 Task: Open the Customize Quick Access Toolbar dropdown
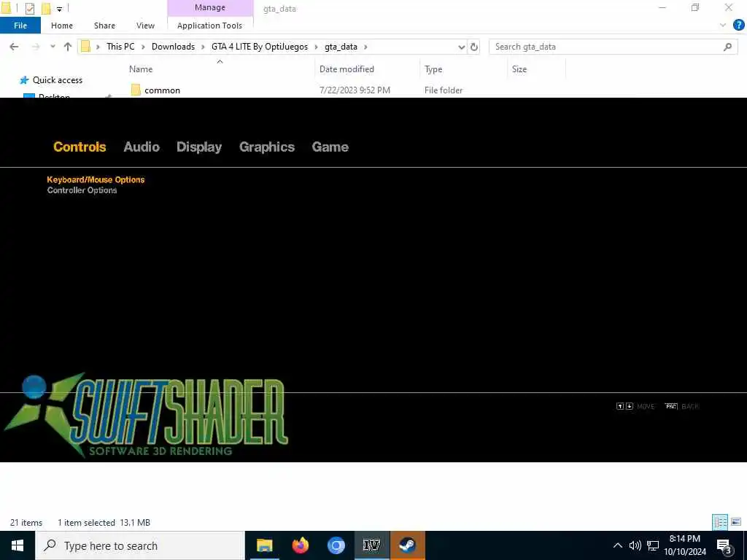[60, 9]
